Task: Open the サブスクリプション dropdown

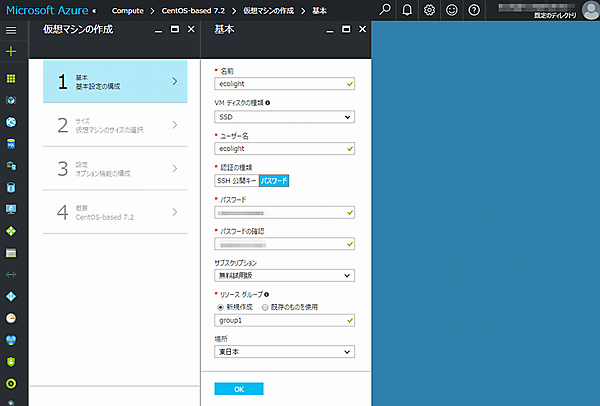Action: [285, 275]
